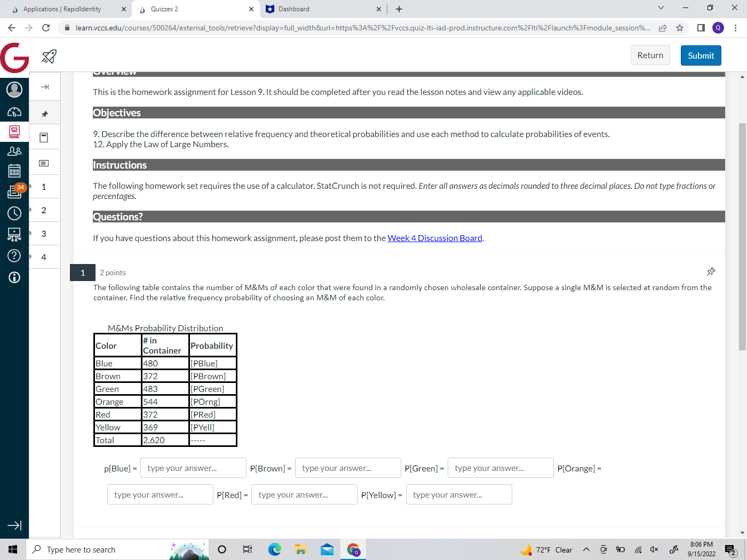Open the Dashboard from Canvas global navigation

tap(14, 112)
